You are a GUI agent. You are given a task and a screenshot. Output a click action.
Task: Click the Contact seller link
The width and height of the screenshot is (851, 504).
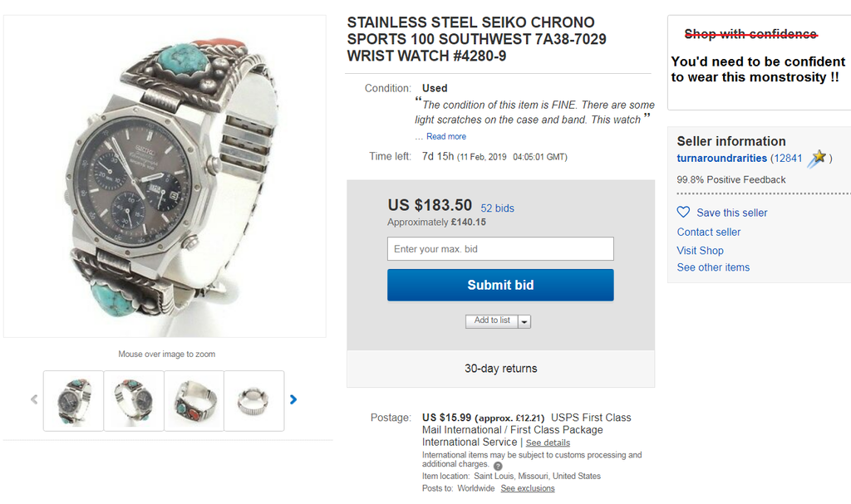click(709, 232)
